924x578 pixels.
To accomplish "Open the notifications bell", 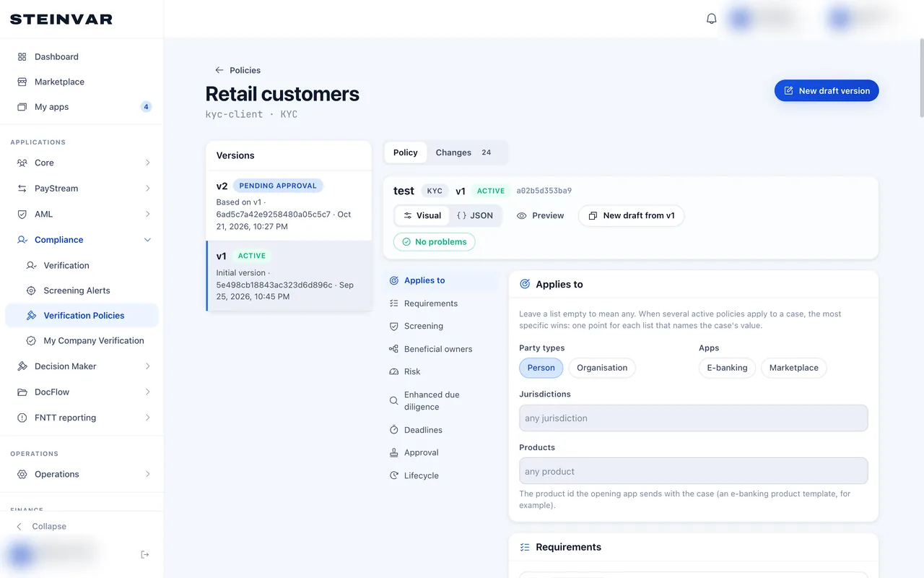I will pyautogui.click(x=712, y=19).
